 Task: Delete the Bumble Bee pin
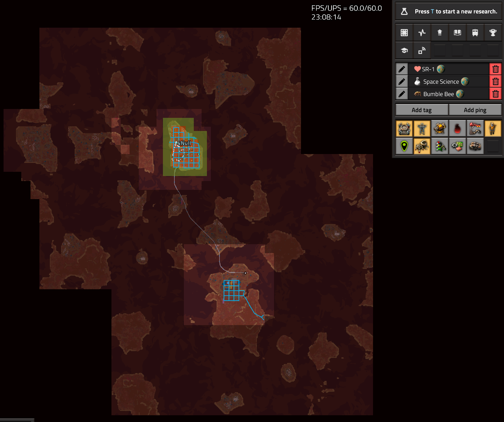click(x=495, y=94)
